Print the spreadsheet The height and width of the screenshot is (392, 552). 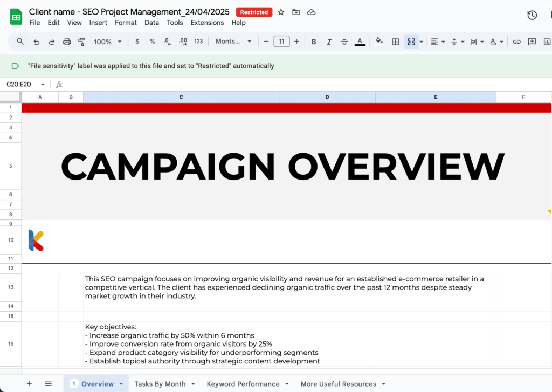(66, 42)
